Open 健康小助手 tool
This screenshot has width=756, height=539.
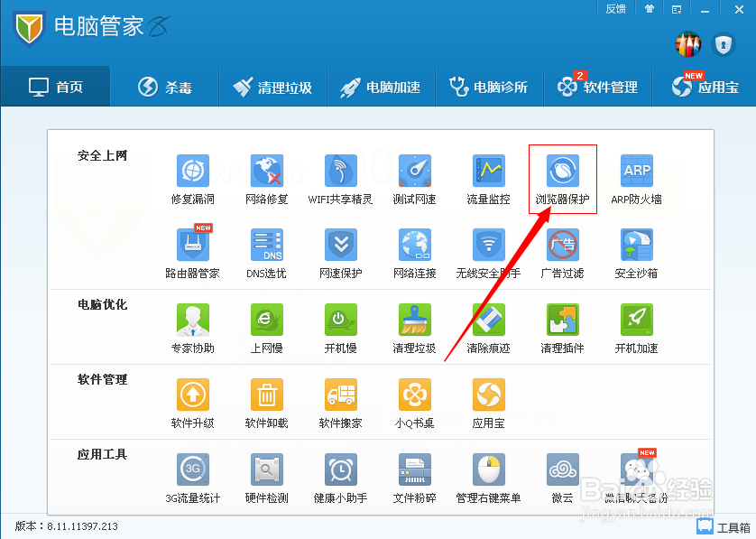tap(340, 469)
